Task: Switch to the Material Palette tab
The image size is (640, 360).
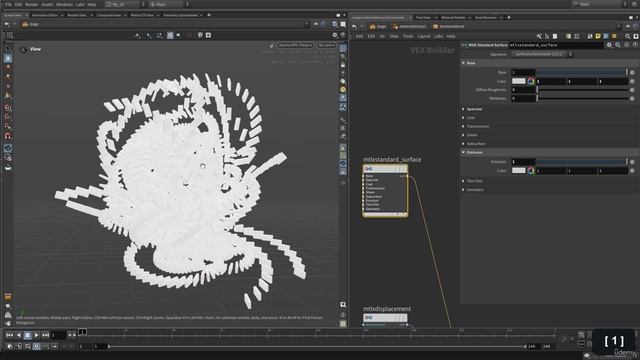Action: click(453, 18)
